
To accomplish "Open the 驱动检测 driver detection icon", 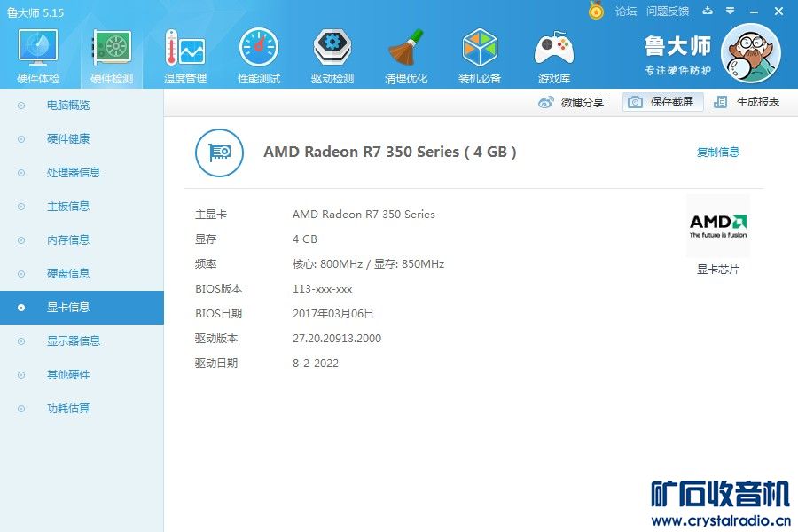I will coord(332,47).
